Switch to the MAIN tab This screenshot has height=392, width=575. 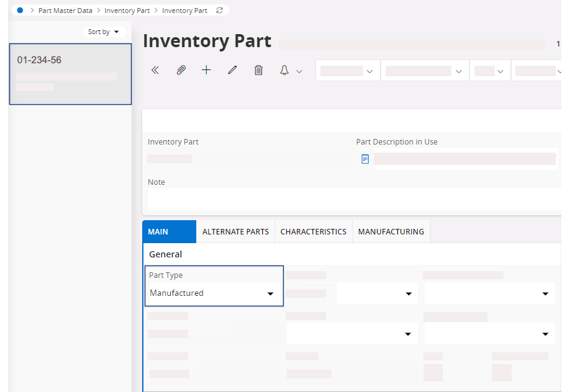(169, 231)
